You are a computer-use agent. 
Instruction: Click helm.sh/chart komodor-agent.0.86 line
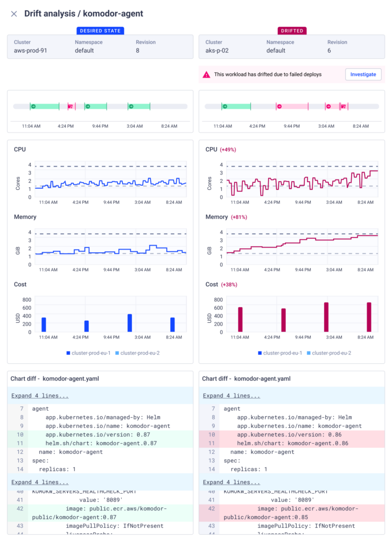coord(292,443)
